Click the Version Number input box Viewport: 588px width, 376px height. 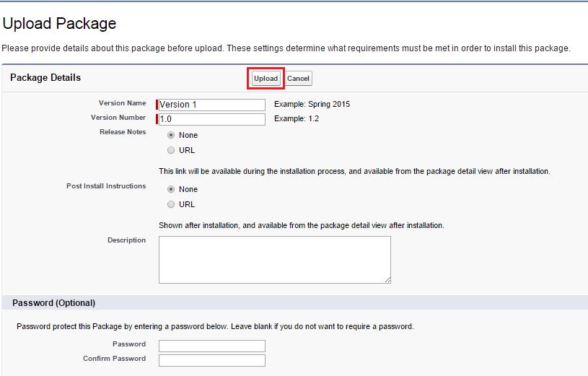click(211, 119)
